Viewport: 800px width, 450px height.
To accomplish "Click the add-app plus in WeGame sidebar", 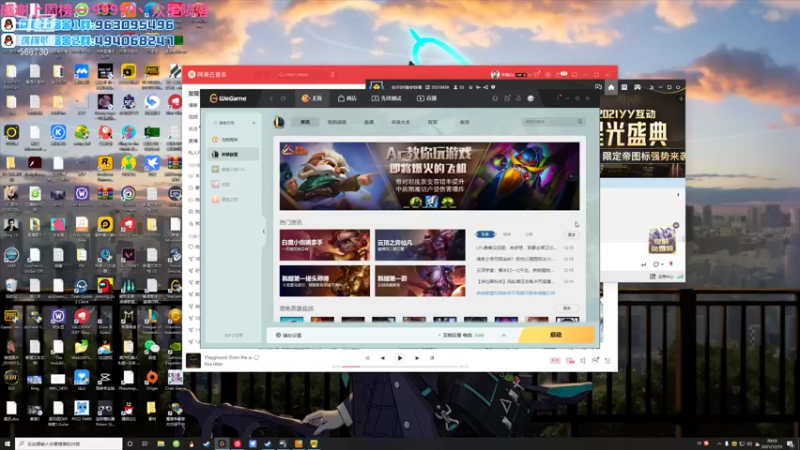I will (x=254, y=123).
